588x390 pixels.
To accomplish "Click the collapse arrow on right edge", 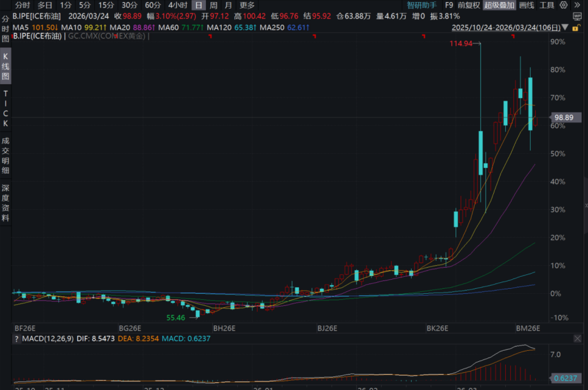I will [x=586, y=205].
